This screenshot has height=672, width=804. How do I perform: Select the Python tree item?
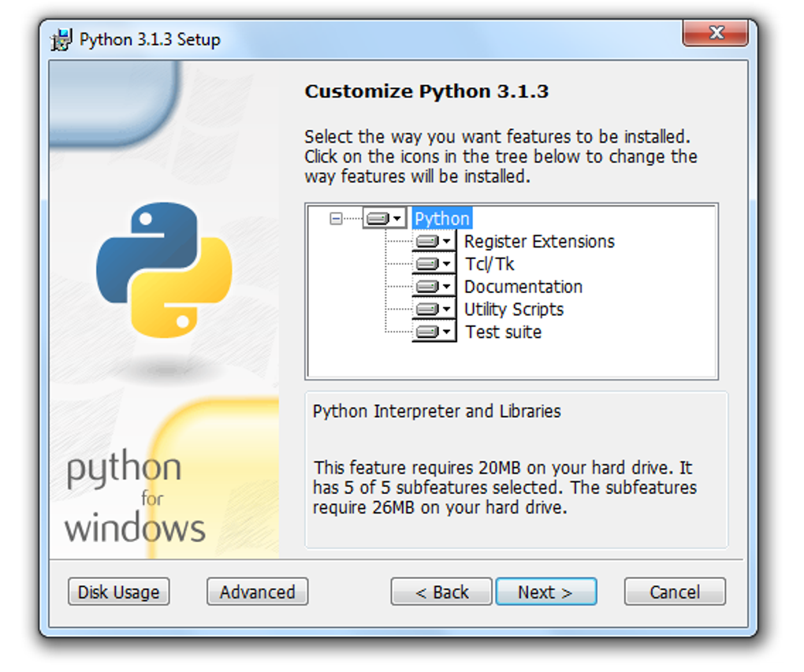(x=442, y=219)
